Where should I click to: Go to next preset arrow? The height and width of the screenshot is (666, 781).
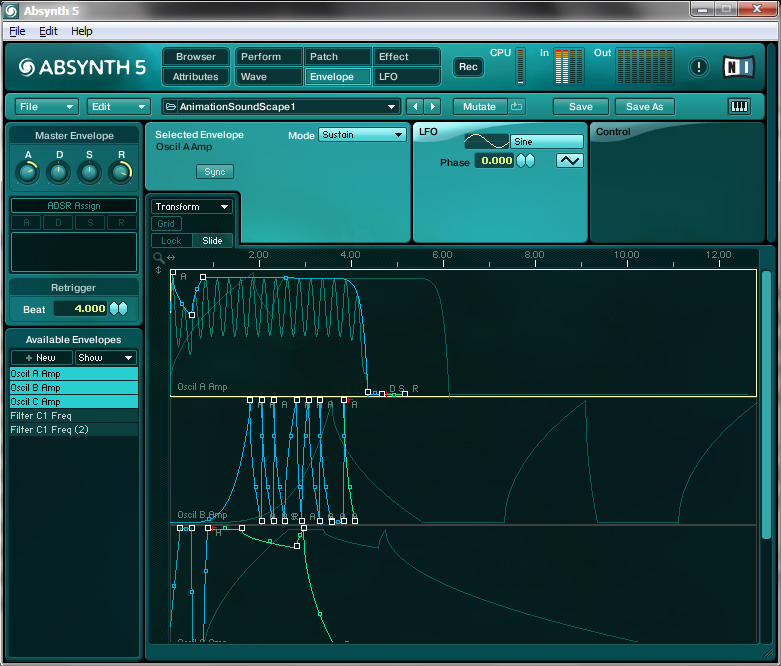432,107
